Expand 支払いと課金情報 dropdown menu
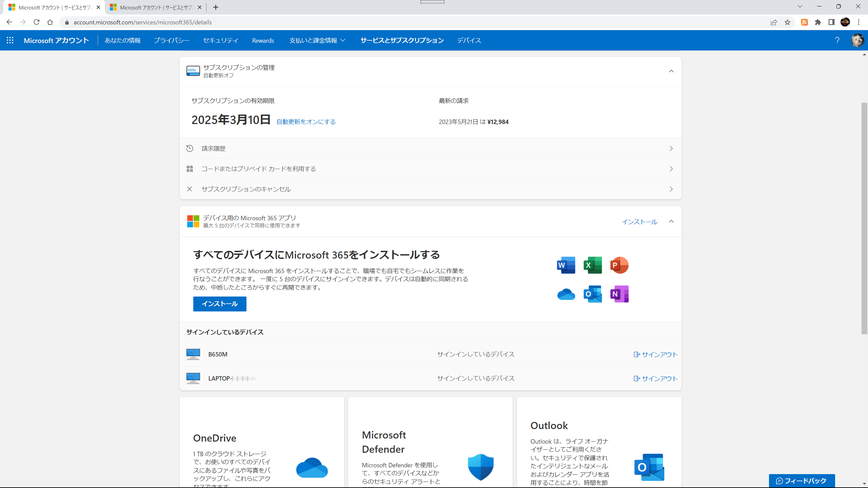 pos(317,40)
